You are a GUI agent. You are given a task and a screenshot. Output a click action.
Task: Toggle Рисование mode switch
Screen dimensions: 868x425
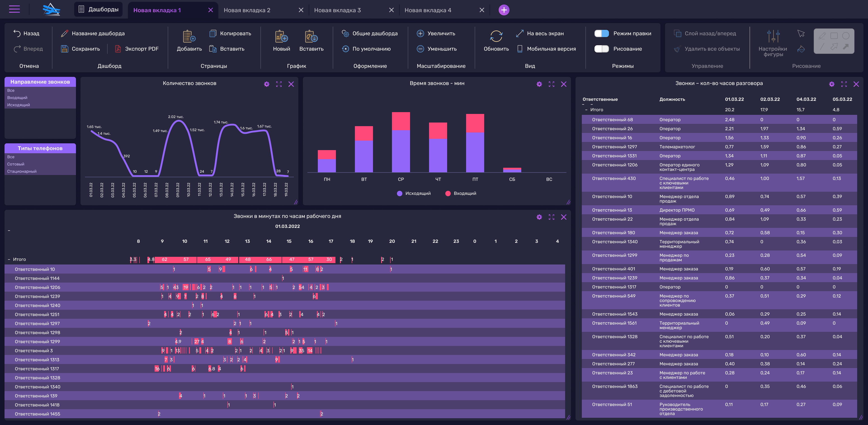601,49
